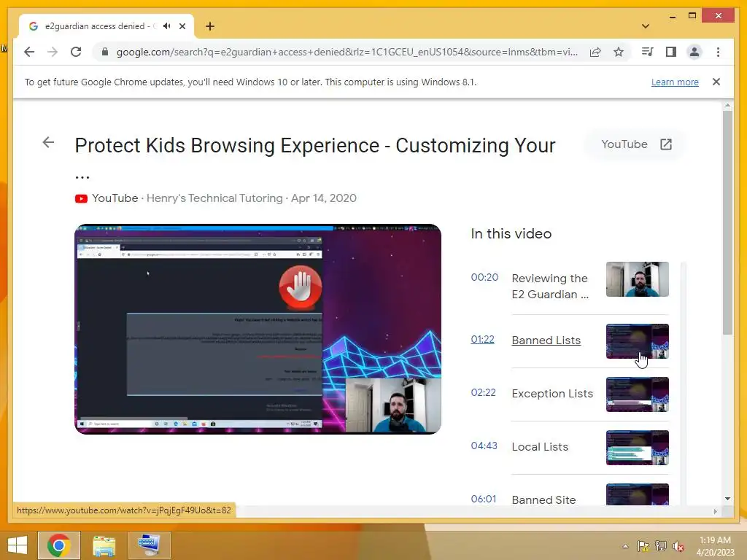Toggle the Chrome side panel
Image resolution: width=747 pixels, height=560 pixels.
(x=671, y=52)
